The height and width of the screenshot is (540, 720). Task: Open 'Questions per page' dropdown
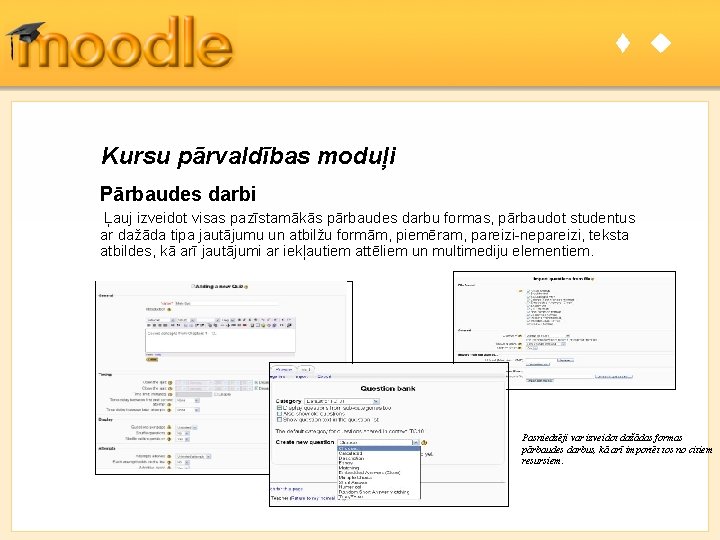[x=186, y=427]
